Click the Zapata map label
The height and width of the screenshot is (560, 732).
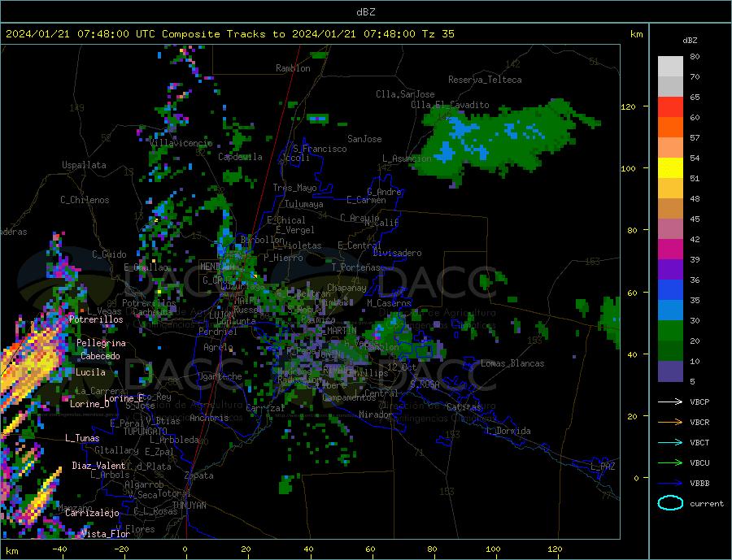[x=199, y=476]
